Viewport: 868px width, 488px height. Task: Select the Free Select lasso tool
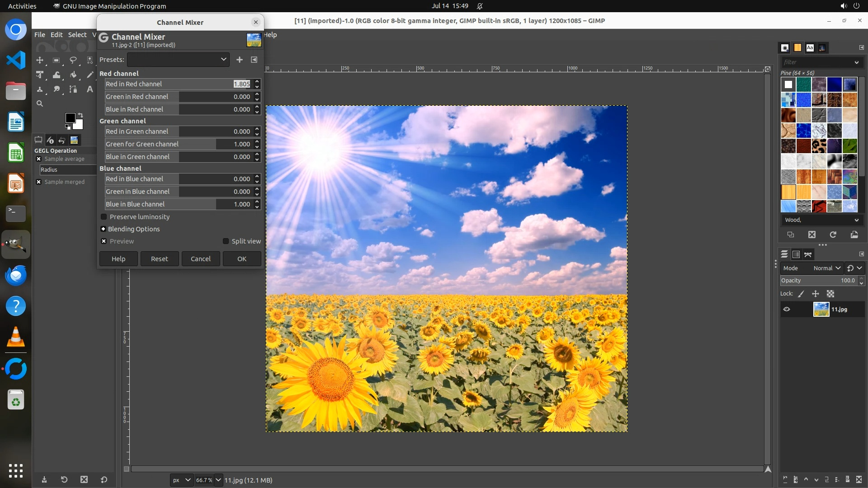click(x=73, y=60)
